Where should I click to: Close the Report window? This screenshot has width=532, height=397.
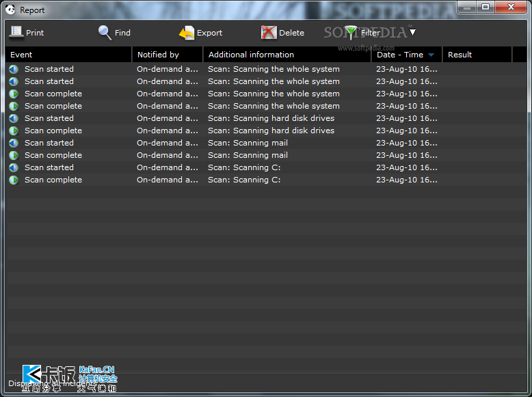(511, 7)
